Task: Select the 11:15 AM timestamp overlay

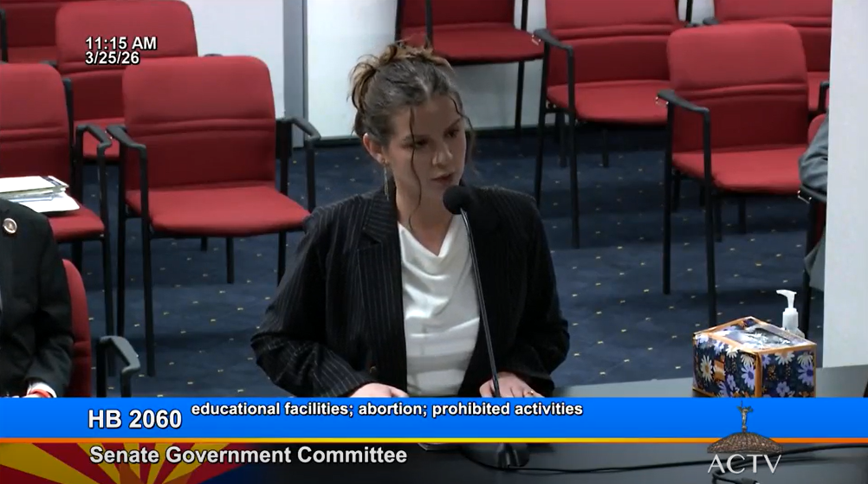Action: [x=120, y=43]
